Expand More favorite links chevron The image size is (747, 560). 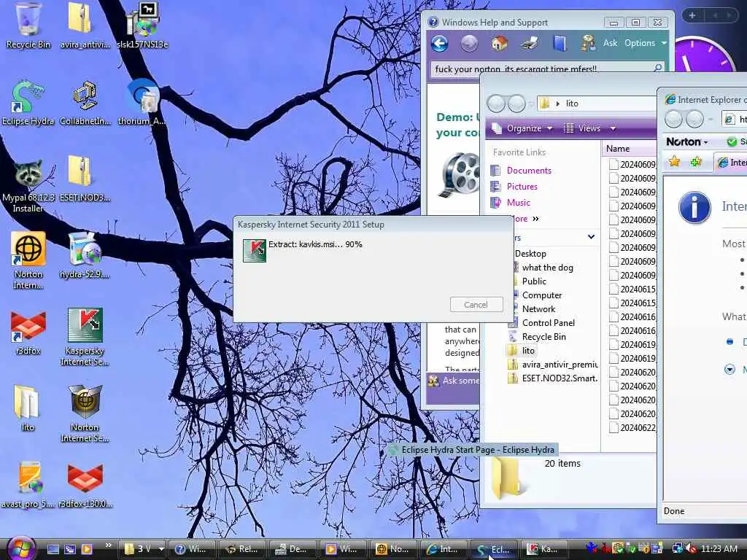tap(535, 219)
